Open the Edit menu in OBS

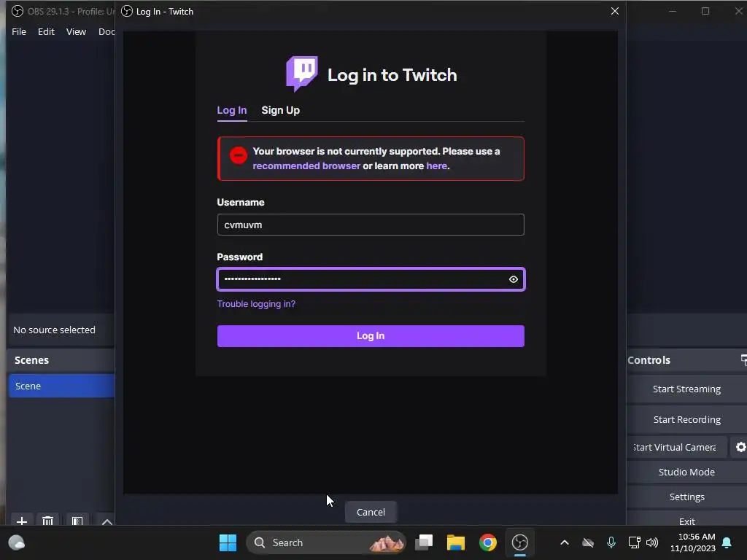tap(46, 31)
